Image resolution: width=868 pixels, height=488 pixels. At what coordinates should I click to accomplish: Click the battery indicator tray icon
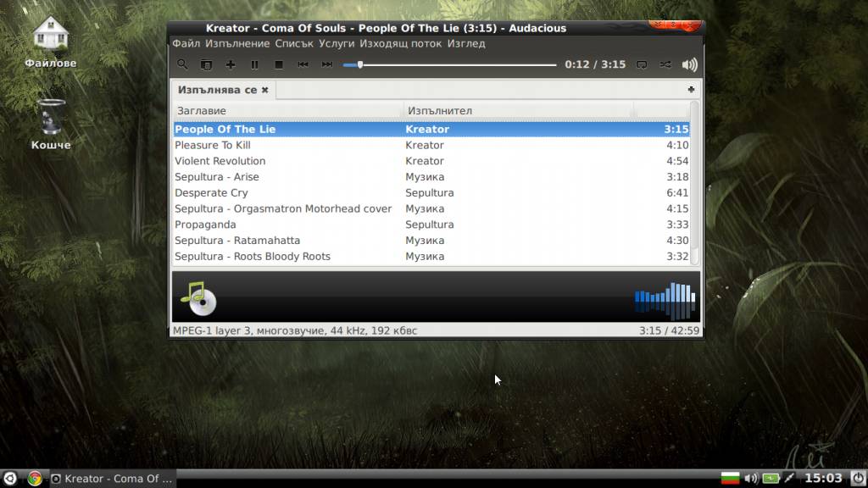pos(771,478)
